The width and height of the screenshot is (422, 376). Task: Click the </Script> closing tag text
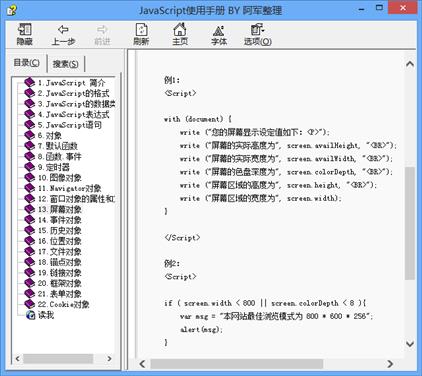[x=182, y=237]
